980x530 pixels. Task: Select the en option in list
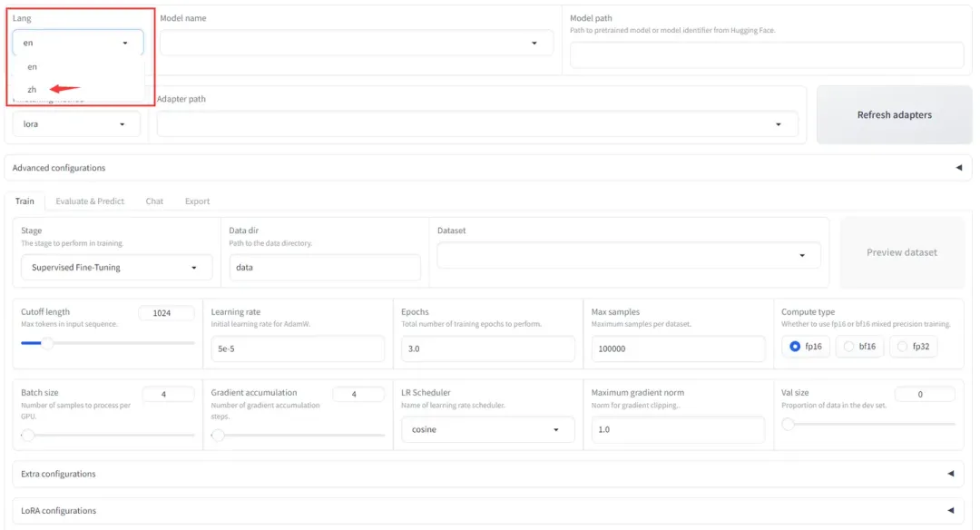(x=32, y=67)
